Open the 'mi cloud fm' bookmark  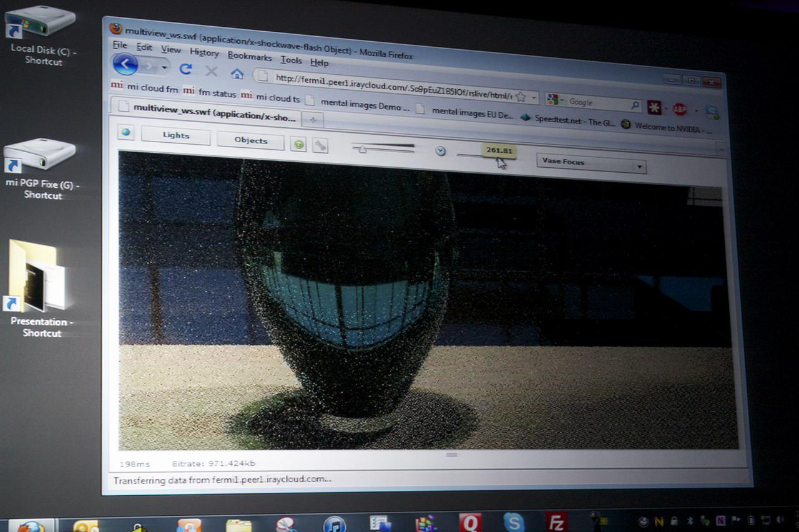pyautogui.click(x=145, y=87)
